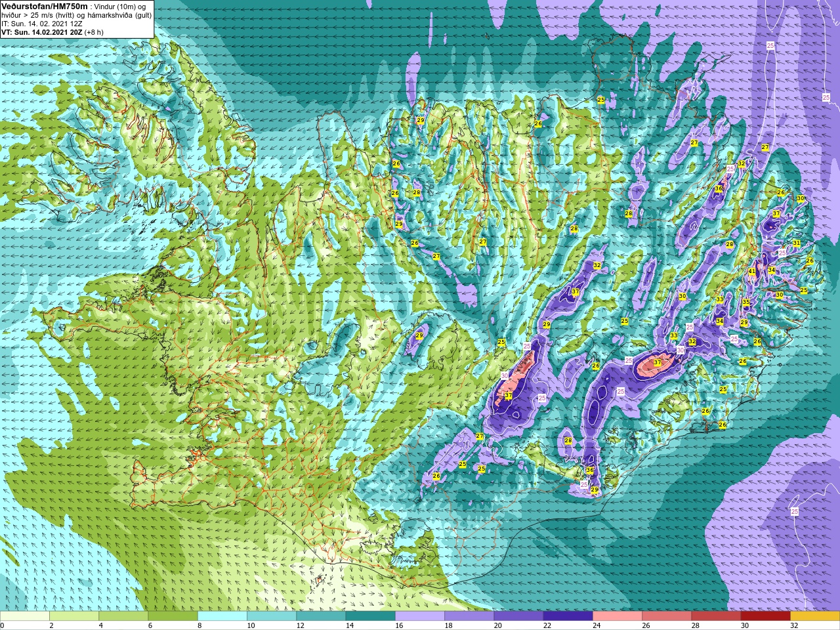Choose the 28–30 m/s red legend swatch

tap(716, 616)
